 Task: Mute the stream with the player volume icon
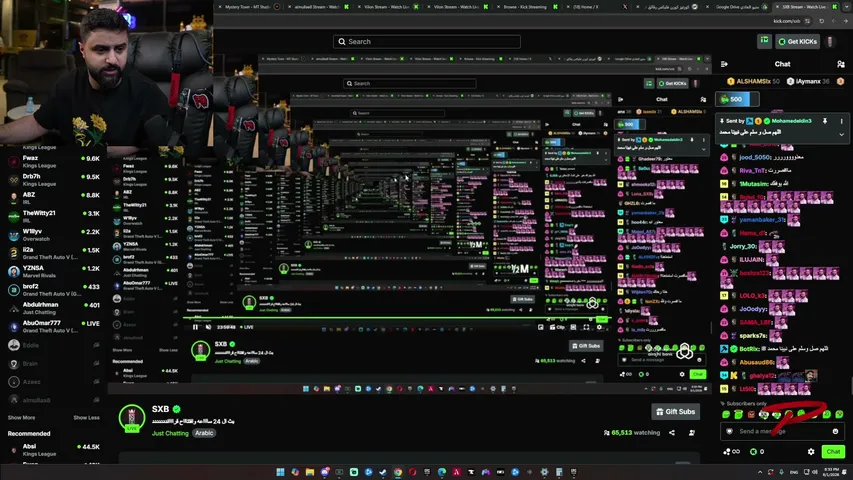pos(208,327)
